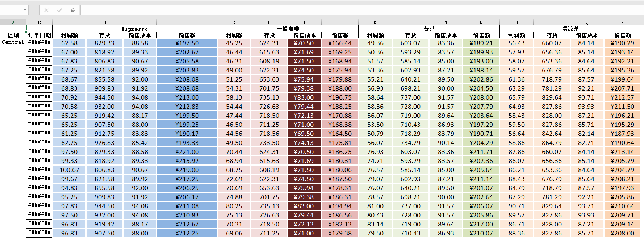644x238 pixels.
Task: Select the blue cell ¥197.50
Action: pyautogui.click(x=187, y=43)
